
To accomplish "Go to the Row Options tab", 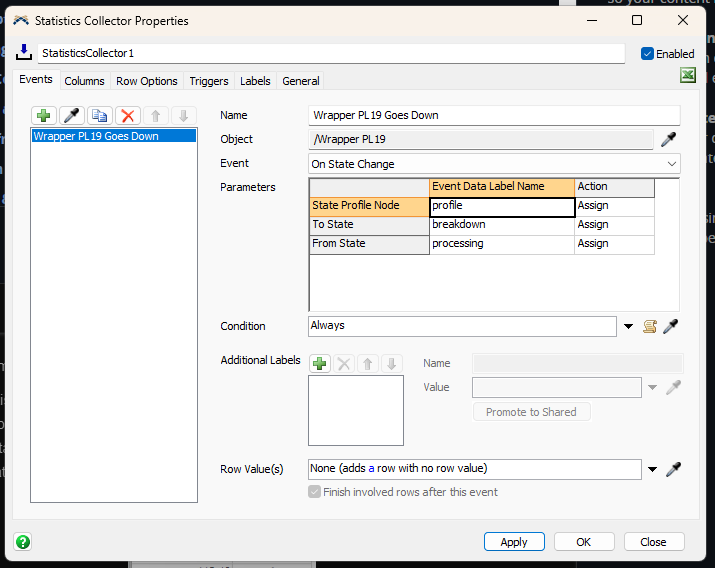I will pos(146,81).
